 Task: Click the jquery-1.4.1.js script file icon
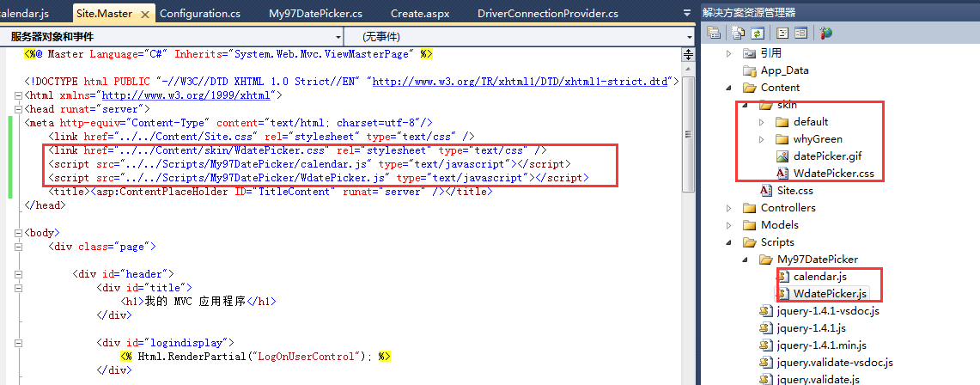click(765, 327)
